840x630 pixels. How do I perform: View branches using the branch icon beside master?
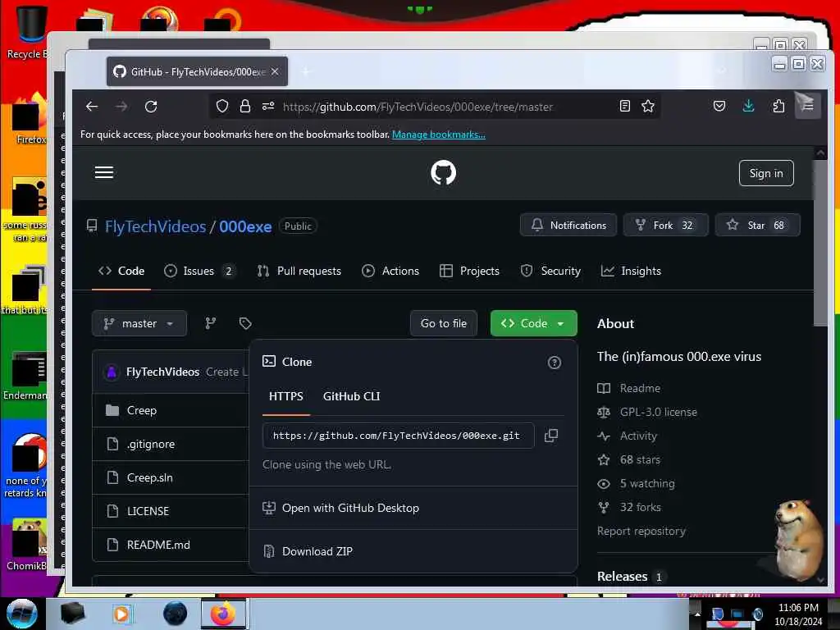tap(211, 323)
